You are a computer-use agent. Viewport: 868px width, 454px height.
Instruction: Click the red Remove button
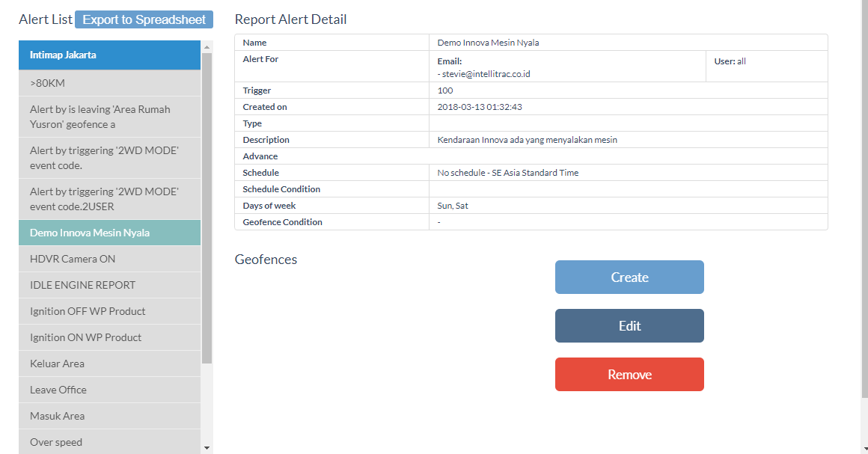pos(629,374)
